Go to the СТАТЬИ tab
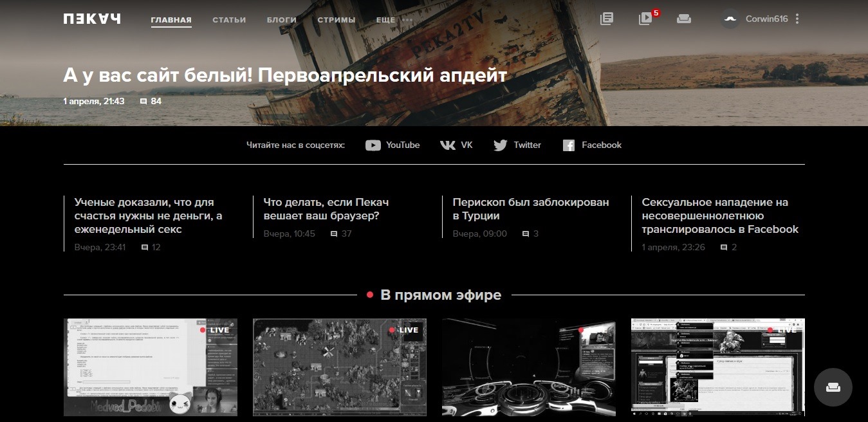 pyautogui.click(x=229, y=20)
